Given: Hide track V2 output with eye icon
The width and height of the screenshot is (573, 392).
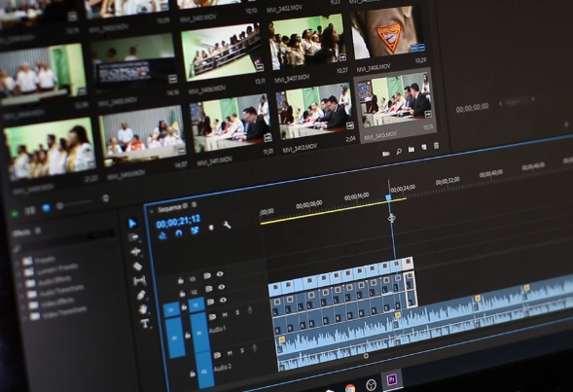Looking at the screenshot, I should (222, 287).
